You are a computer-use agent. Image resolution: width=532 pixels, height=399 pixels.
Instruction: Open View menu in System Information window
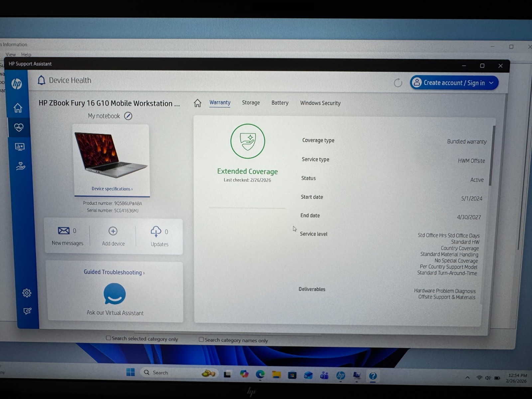[x=11, y=55]
